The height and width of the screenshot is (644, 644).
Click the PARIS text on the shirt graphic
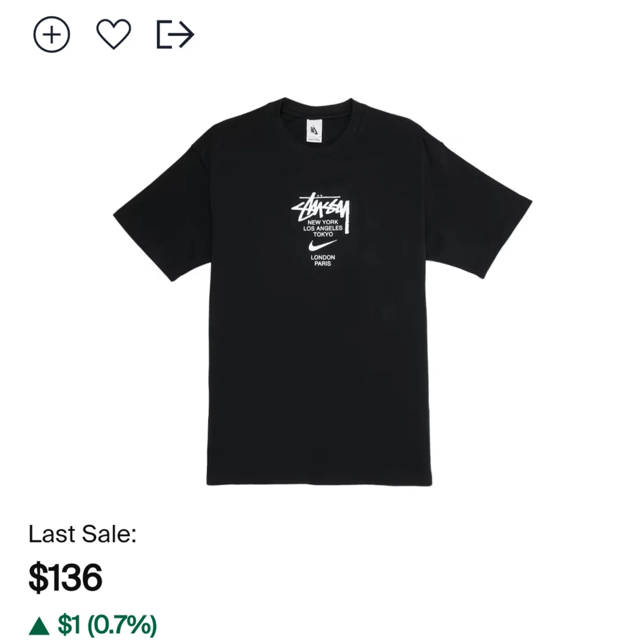pyautogui.click(x=323, y=264)
